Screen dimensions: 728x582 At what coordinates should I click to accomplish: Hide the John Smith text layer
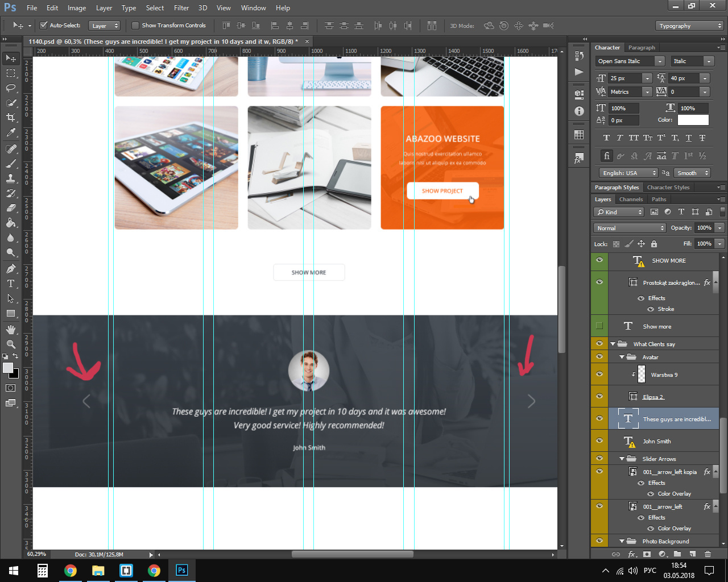tap(599, 440)
